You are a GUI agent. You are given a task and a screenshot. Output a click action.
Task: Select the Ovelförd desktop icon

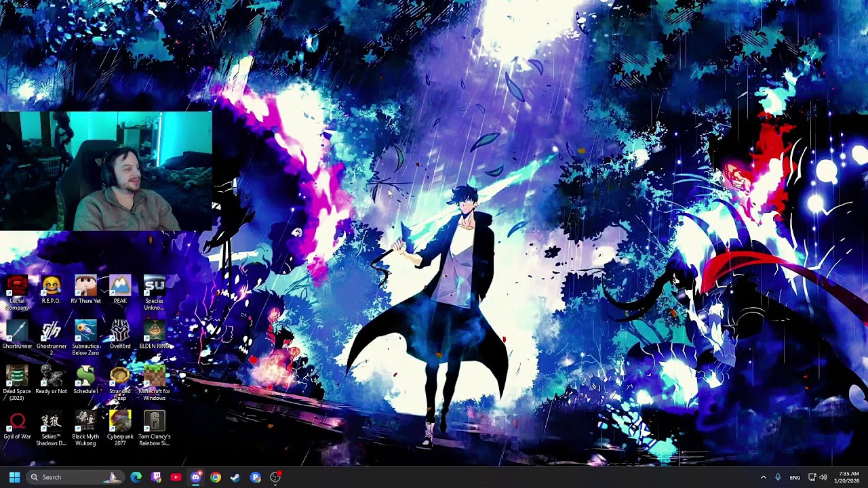pos(120,335)
